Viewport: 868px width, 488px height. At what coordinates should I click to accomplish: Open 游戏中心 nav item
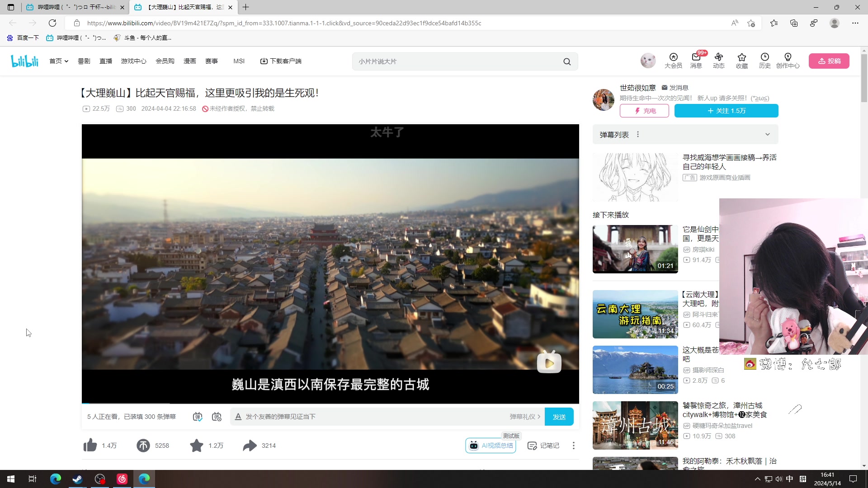coord(134,61)
